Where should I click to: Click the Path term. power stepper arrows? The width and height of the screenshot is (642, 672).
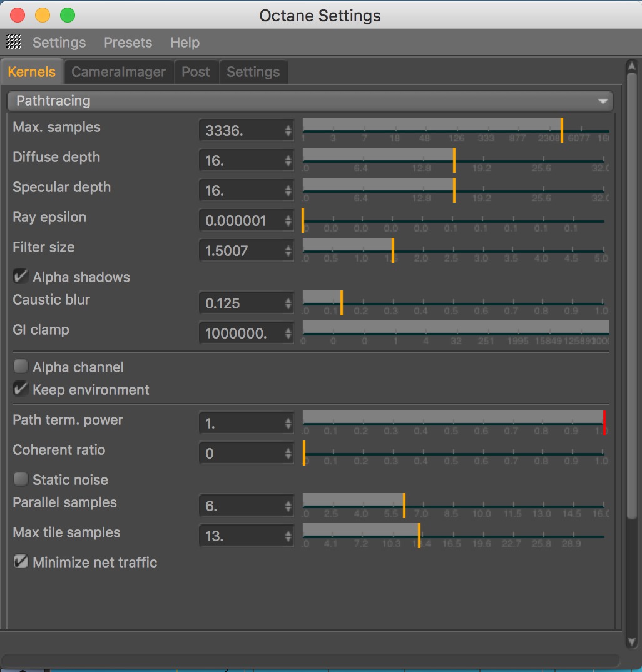tap(288, 424)
